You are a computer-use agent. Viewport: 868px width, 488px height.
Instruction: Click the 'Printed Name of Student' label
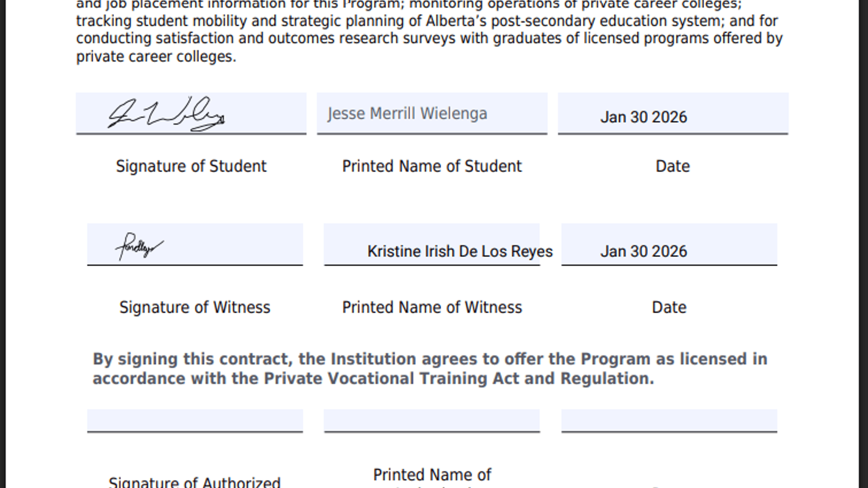pos(432,166)
